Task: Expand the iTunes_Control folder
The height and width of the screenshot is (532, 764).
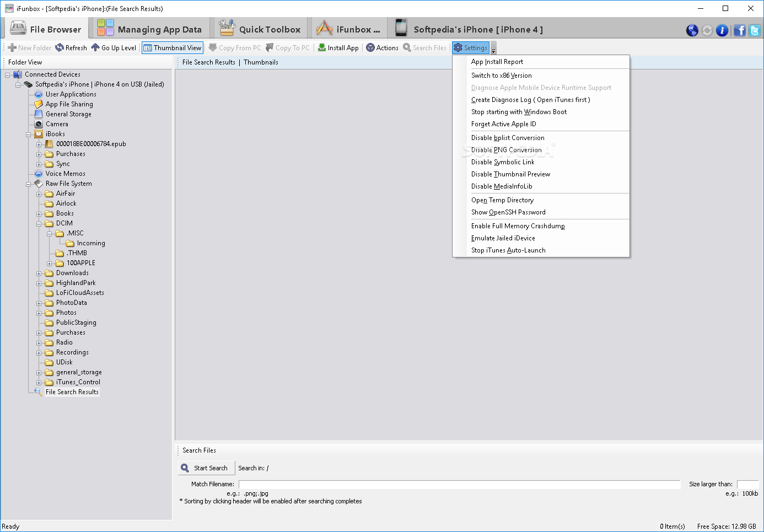Action: (39, 383)
